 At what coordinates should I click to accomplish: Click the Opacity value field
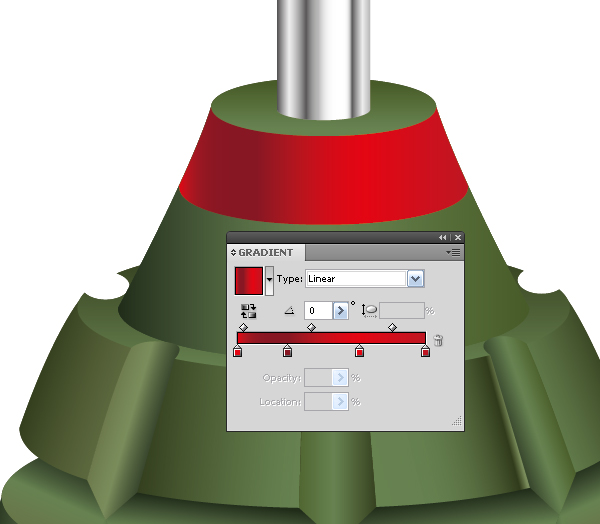coord(318,378)
